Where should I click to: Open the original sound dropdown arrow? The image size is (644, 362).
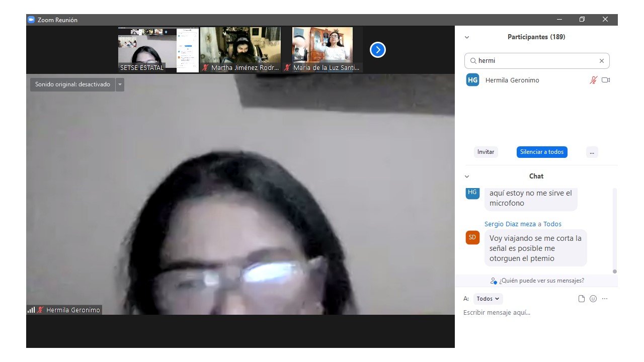click(x=120, y=84)
